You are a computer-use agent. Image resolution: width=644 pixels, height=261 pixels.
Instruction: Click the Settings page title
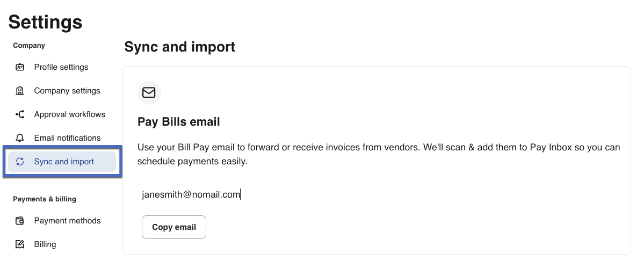(46, 21)
